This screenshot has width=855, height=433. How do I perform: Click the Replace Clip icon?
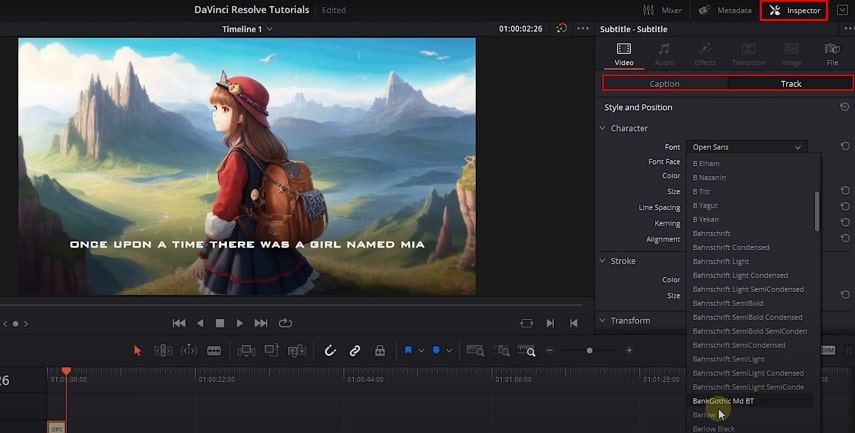click(297, 351)
